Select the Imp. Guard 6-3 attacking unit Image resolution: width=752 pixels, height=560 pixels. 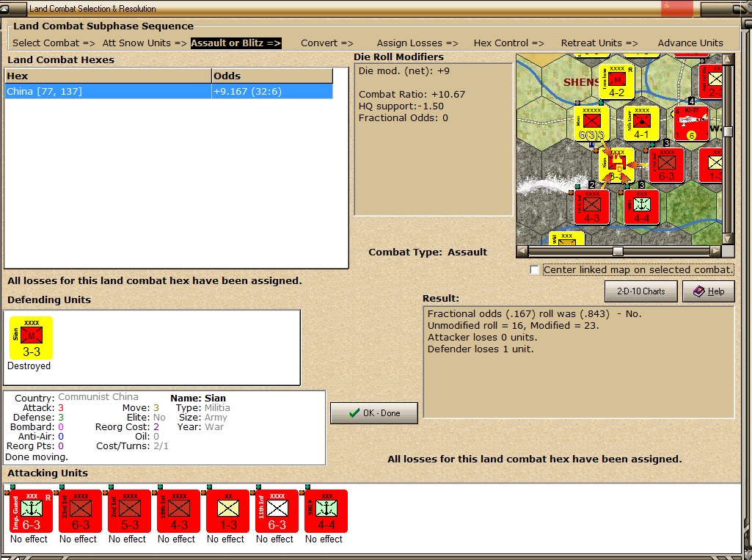click(x=31, y=511)
